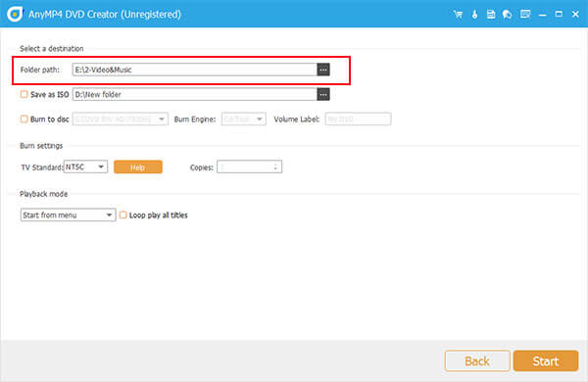
Task: Toggle Loop play all titles checkbox
Action: 123,215
